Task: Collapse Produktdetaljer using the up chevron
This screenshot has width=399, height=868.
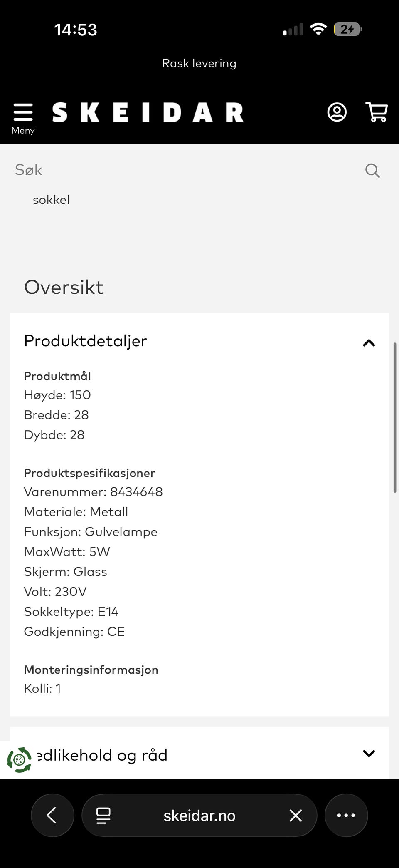Action: (369, 343)
